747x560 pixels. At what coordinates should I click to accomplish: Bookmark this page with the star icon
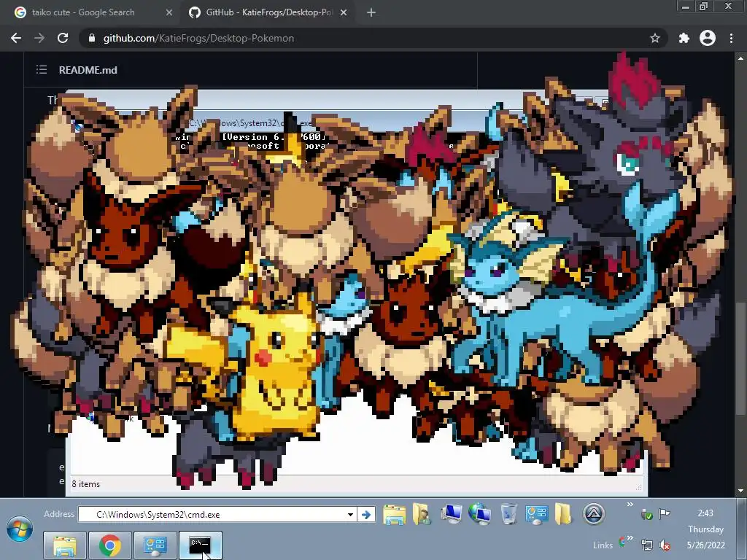coord(655,38)
